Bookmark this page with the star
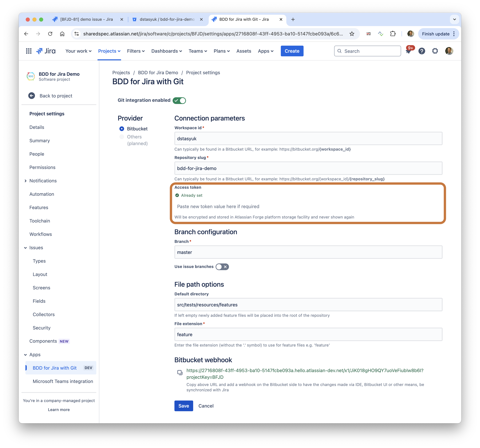Image resolution: width=480 pixels, height=448 pixels. [x=352, y=34]
